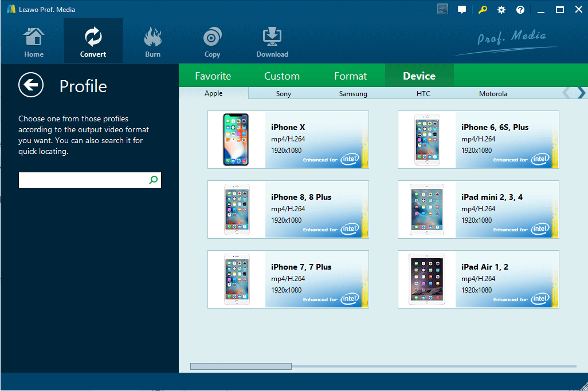Click the search magnifier icon
The image size is (588, 391).
pyautogui.click(x=154, y=180)
